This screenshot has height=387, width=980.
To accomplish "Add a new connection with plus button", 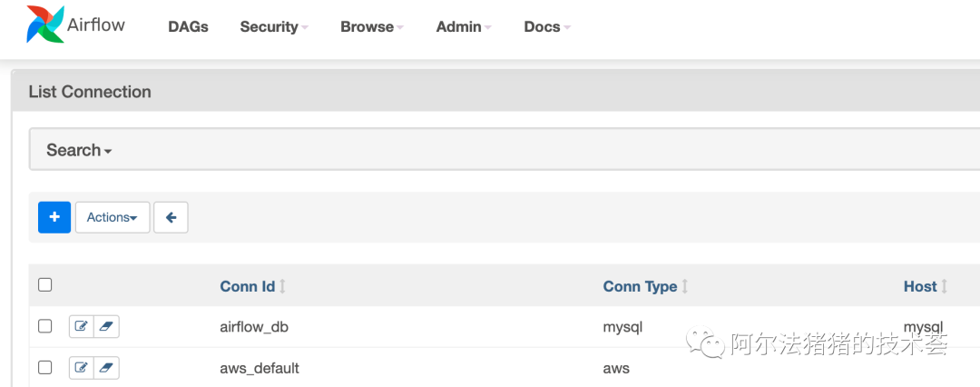I will coord(54,217).
